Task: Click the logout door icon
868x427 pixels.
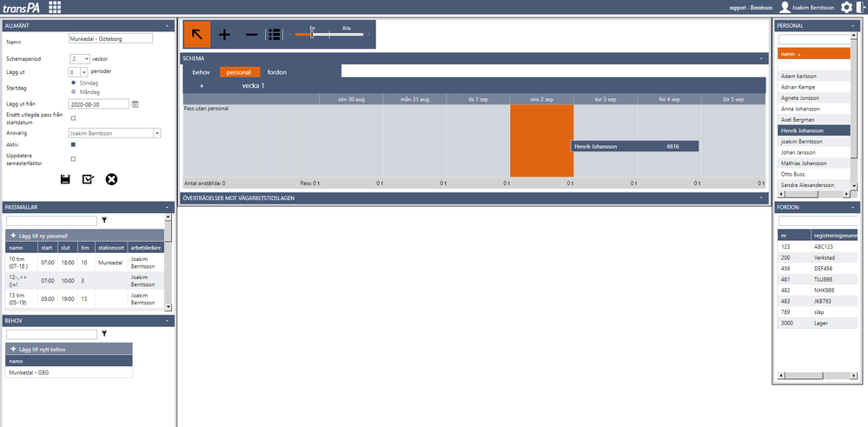Action: [861, 7]
